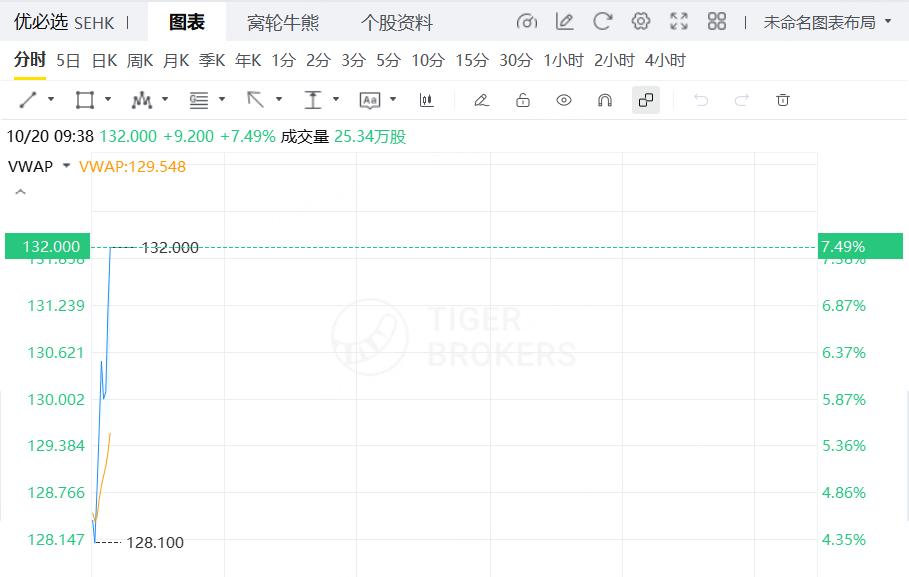
Task: Expand the trend line tool dropdown arrow
Action: click(51, 99)
